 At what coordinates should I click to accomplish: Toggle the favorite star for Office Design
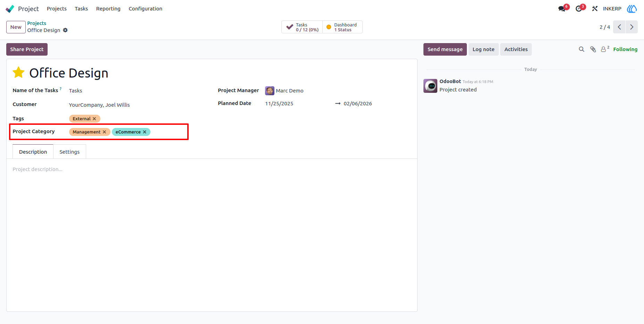coord(18,73)
